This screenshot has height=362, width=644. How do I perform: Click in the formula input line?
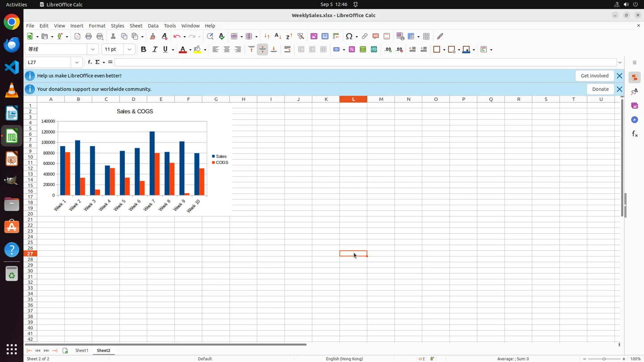coord(365,63)
